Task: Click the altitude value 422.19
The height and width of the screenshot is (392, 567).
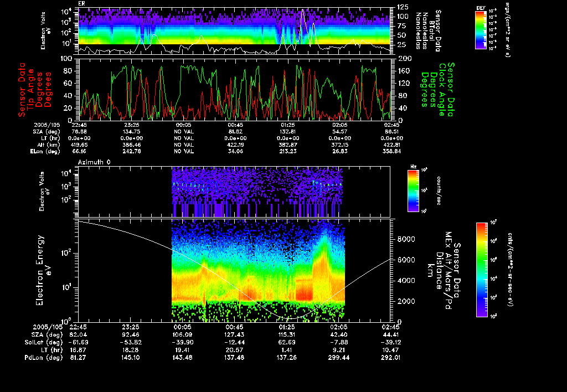Action: [235, 145]
